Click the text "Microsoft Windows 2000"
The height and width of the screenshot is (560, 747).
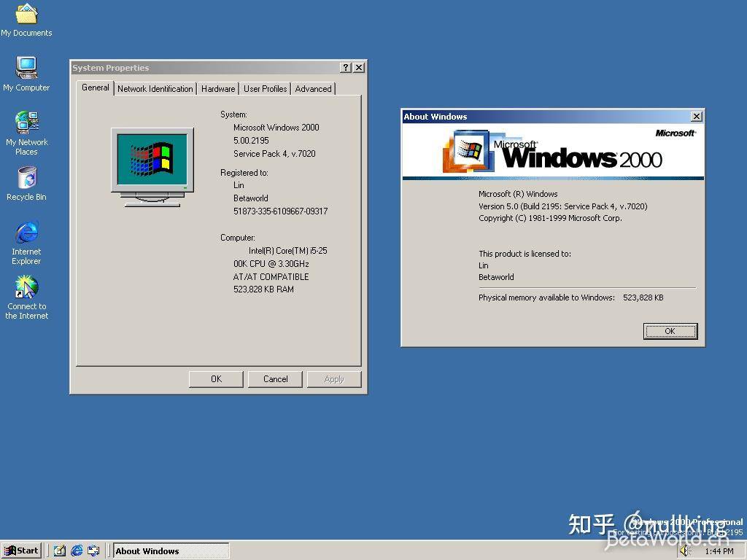tap(276, 128)
